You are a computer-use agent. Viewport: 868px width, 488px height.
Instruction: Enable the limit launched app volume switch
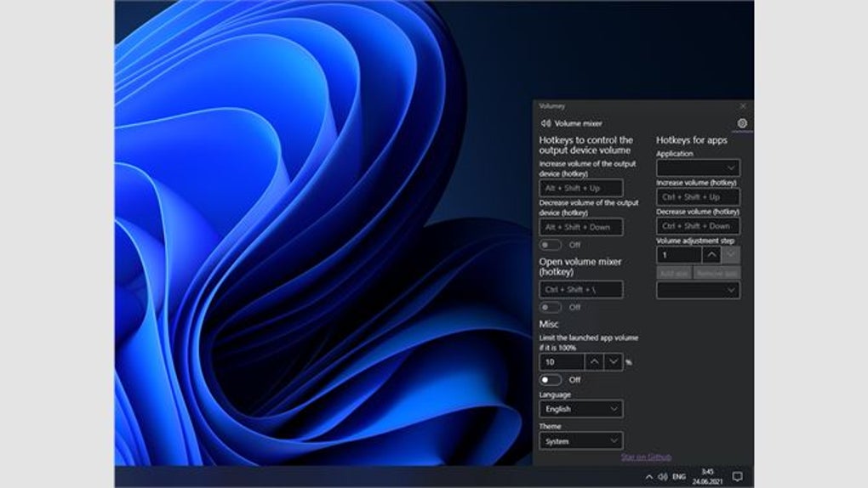[x=551, y=379]
